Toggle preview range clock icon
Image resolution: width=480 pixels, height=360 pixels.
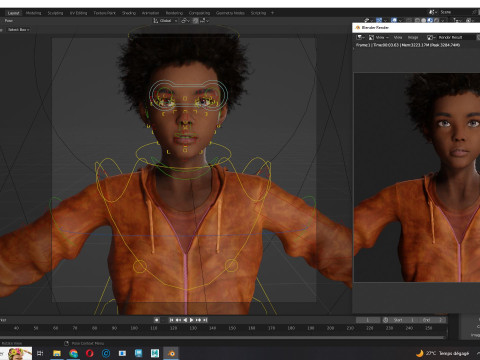[386, 320]
